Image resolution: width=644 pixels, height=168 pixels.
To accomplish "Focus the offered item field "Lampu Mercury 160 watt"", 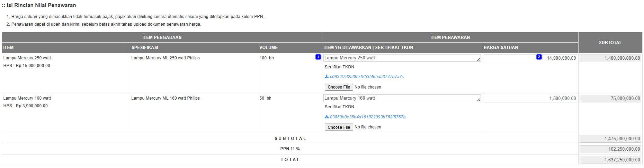I will [x=398, y=98].
